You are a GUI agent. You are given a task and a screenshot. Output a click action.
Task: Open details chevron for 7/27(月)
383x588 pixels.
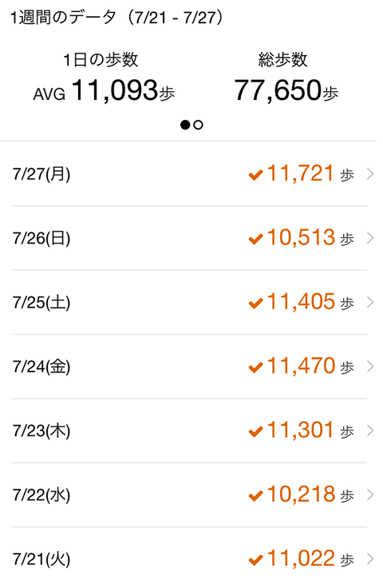click(x=370, y=174)
